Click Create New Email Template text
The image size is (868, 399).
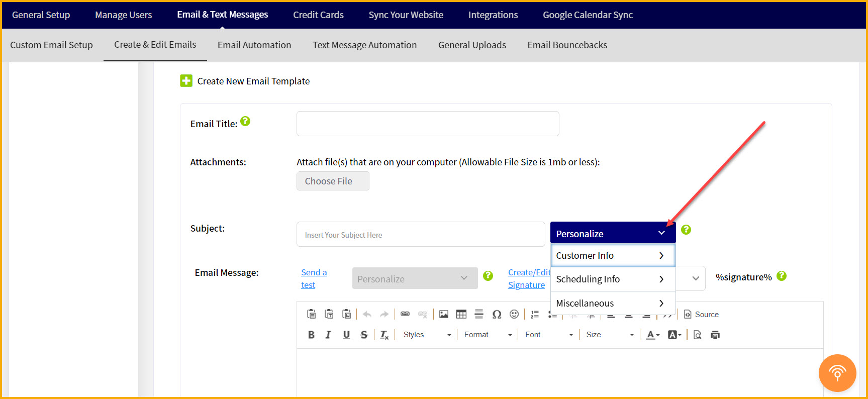(x=253, y=81)
